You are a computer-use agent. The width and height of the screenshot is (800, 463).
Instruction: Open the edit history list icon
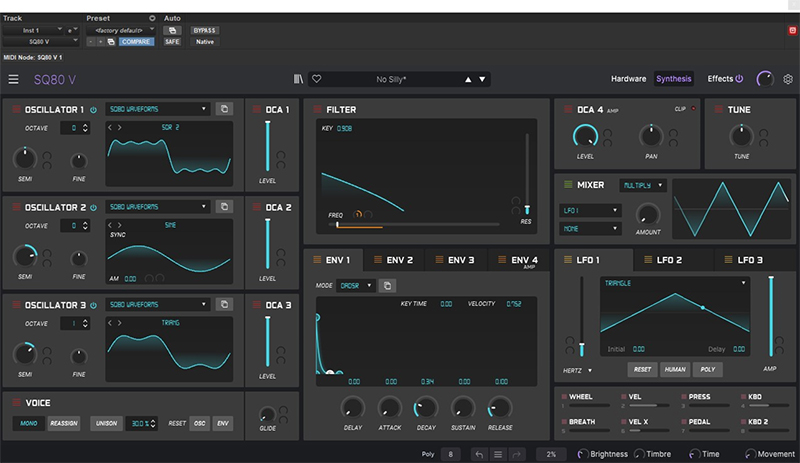point(498,454)
